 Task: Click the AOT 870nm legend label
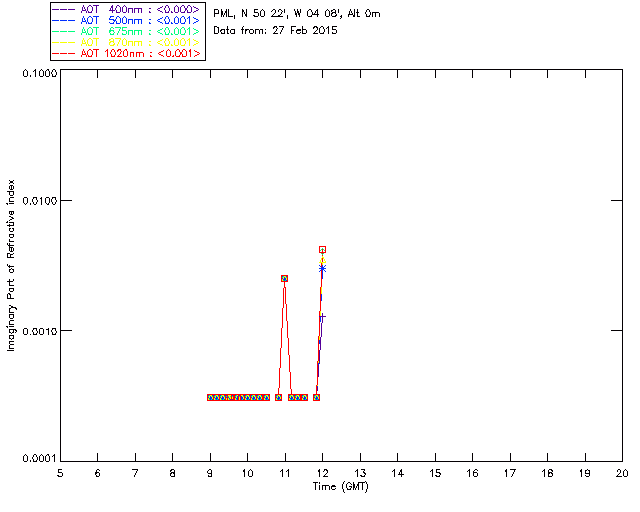(140, 42)
